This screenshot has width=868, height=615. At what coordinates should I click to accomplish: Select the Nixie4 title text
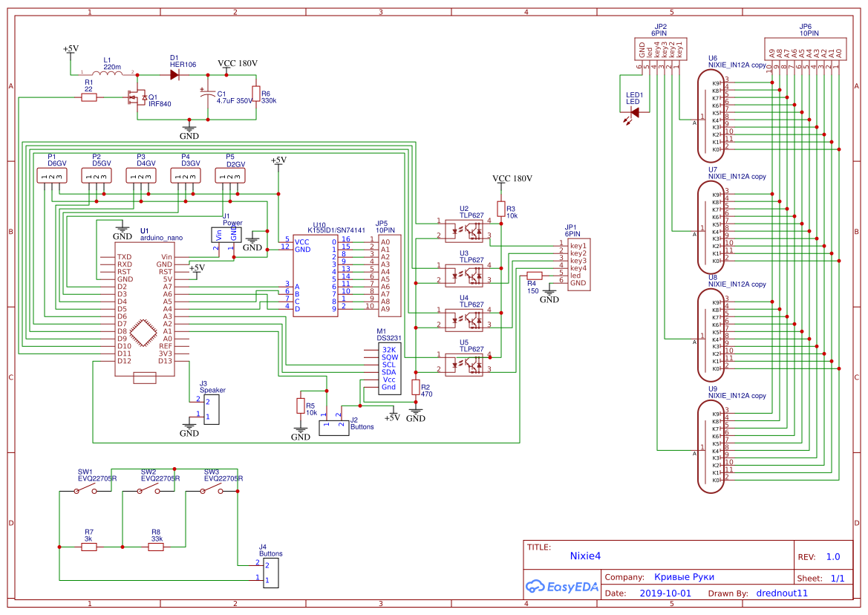point(585,556)
